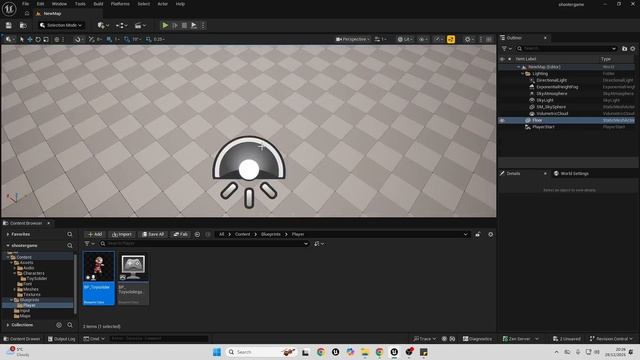This screenshot has height=360, width=640.
Task: Open the Quick Add to project dropdown
Action: (x=103, y=25)
